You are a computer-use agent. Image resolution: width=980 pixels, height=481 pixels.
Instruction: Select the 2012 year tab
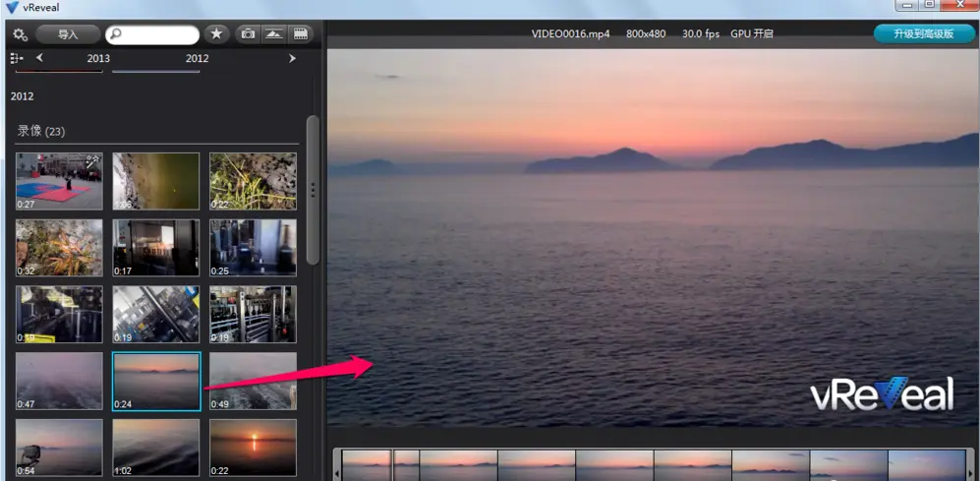(197, 58)
